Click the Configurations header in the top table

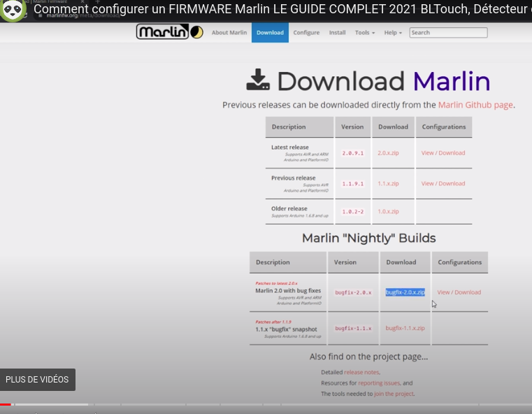click(444, 127)
